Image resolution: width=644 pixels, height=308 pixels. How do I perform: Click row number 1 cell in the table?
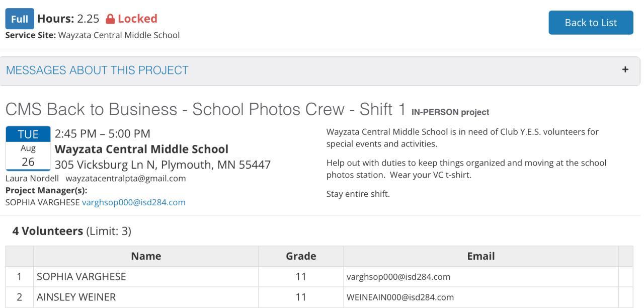click(20, 277)
